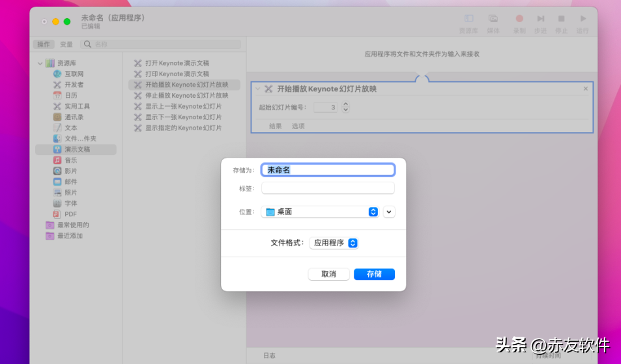The height and width of the screenshot is (364, 621).
Task: Click the 停止 stop button
Action: click(x=561, y=19)
